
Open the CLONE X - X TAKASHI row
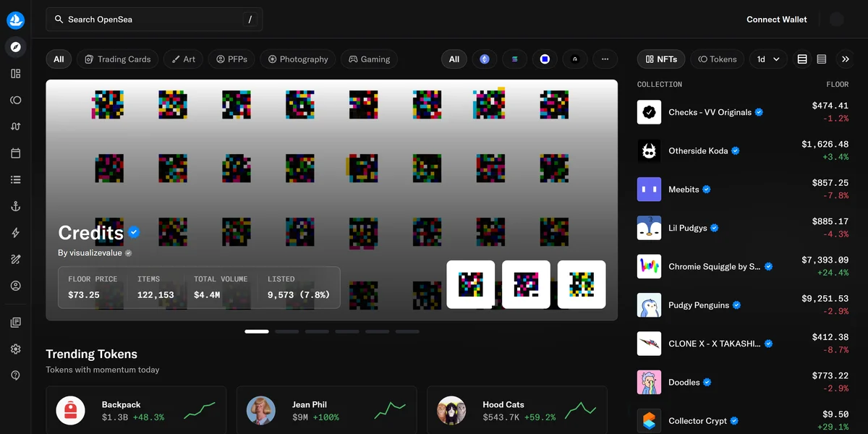coord(743,344)
